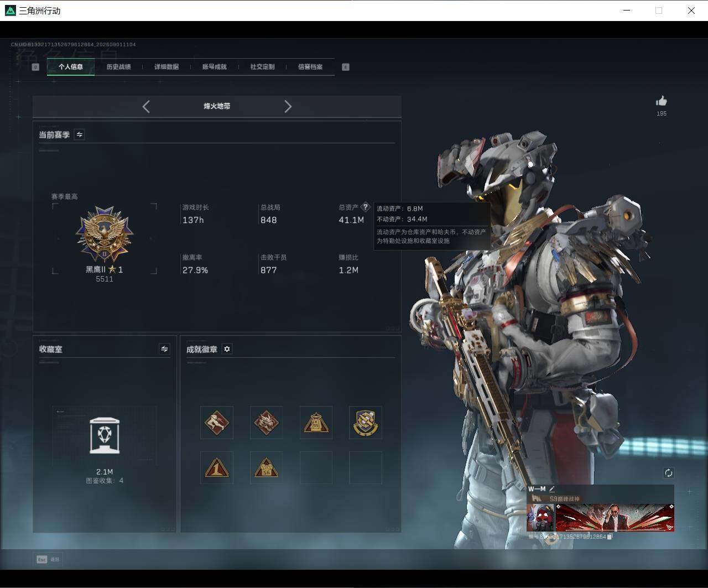708x588 pixels.
Task: Click the 图鉴收集: 4 text
Action: click(105, 481)
